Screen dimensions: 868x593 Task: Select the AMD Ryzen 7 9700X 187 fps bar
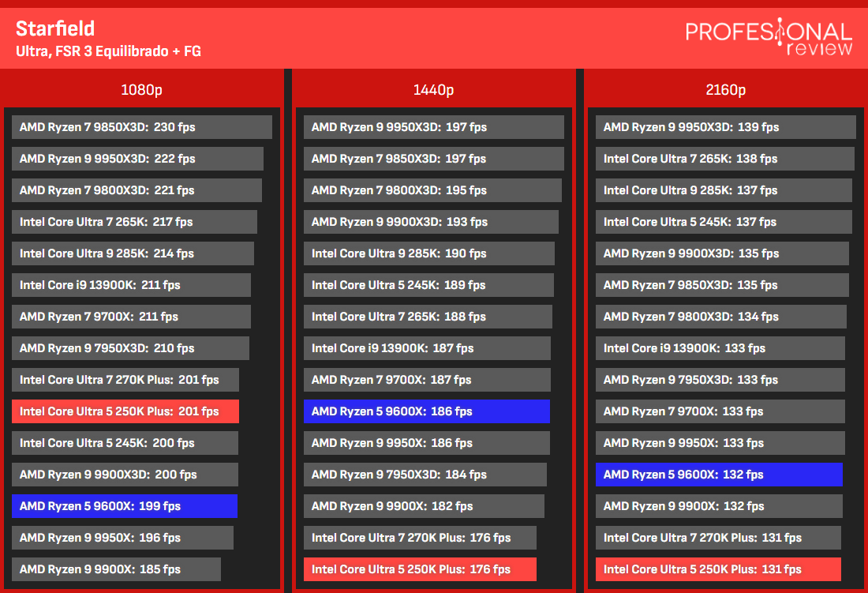pyautogui.click(x=428, y=379)
